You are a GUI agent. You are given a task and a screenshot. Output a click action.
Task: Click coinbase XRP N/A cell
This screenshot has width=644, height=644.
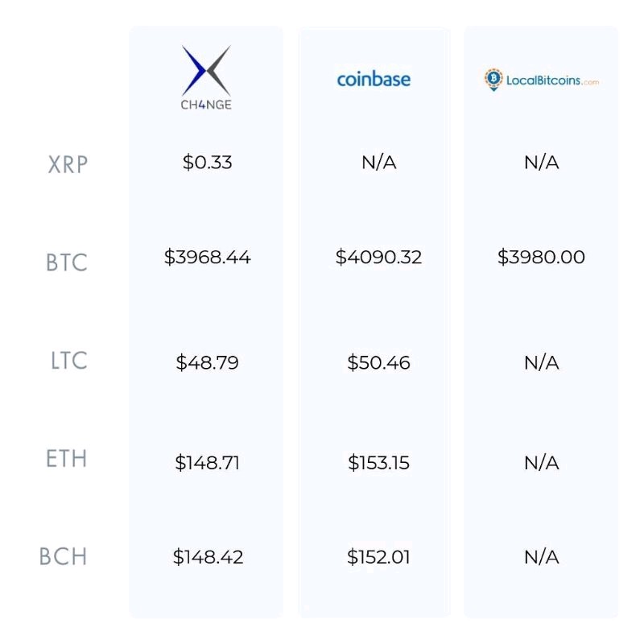pos(378,163)
